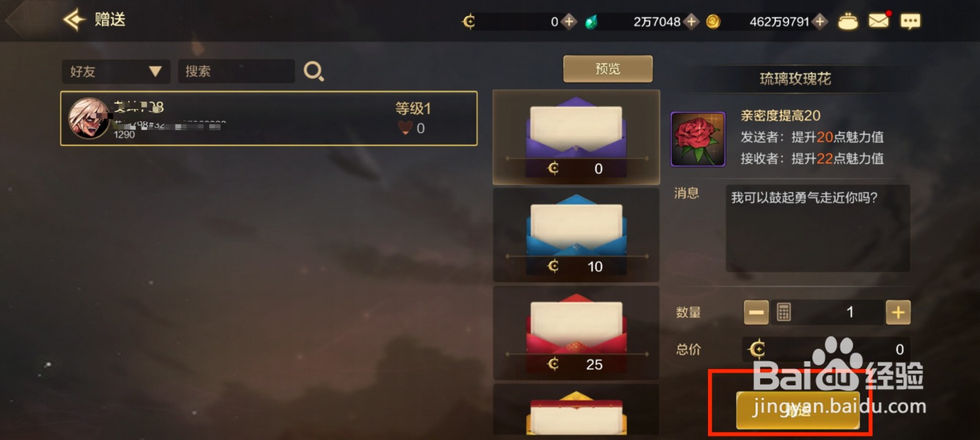The width and height of the screenshot is (980, 440).
Task: Select the red envelope costing 25
Action: tap(576, 333)
